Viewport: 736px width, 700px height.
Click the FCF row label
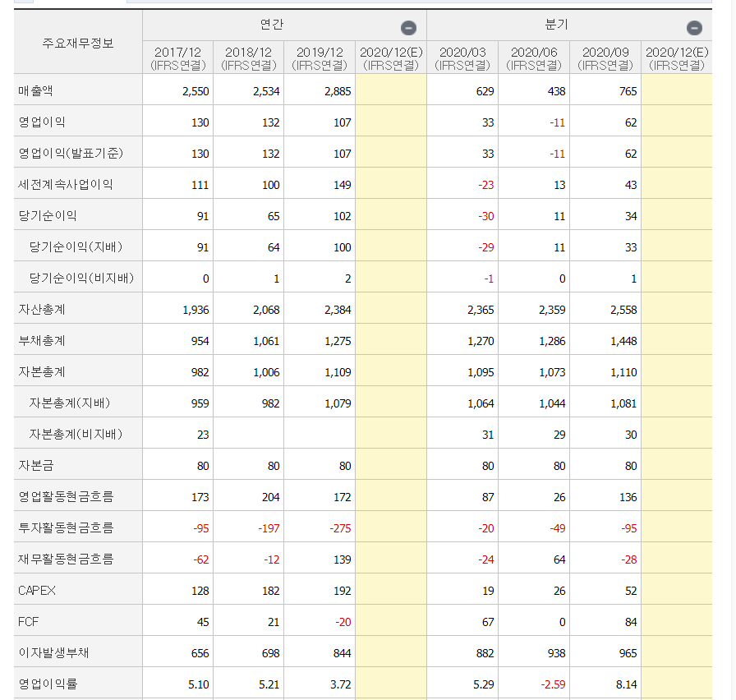click(x=28, y=622)
